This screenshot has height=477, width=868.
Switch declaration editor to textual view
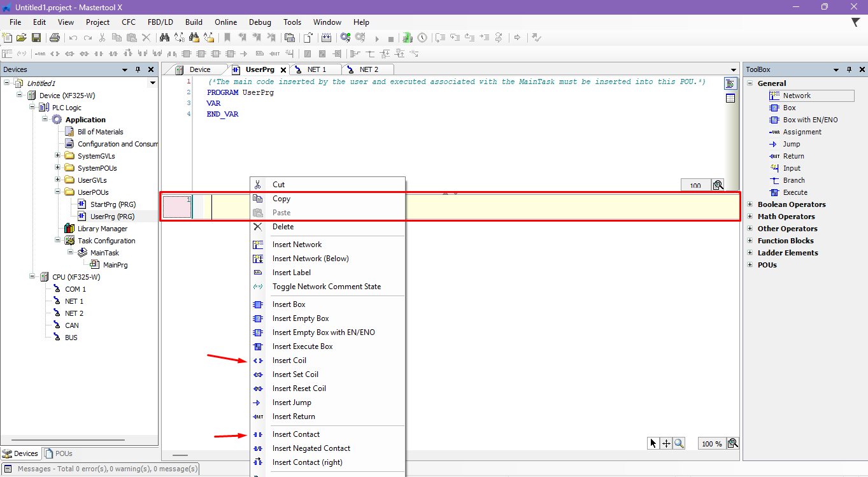tap(730, 83)
